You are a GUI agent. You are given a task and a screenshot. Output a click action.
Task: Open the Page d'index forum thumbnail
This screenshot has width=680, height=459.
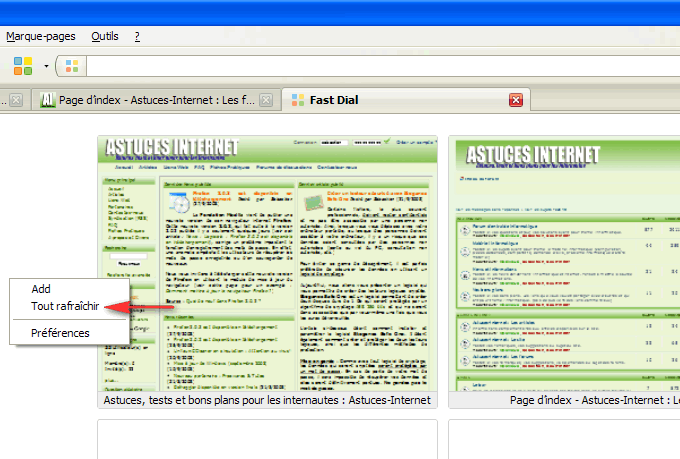(565, 264)
